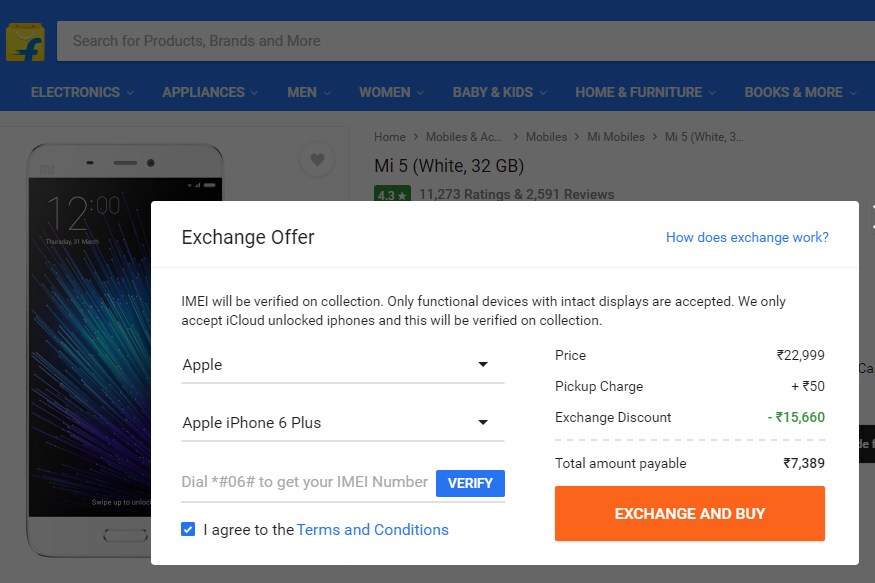
Task: Click the Total amount payable ₹7,389 value
Action: [804, 463]
